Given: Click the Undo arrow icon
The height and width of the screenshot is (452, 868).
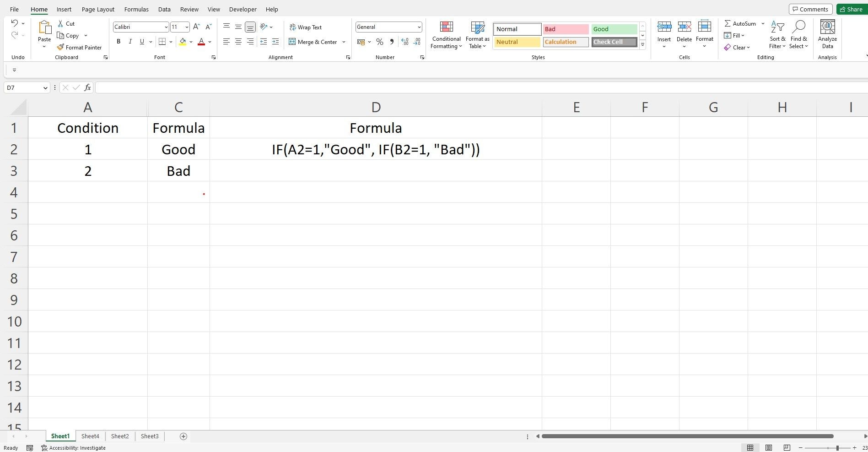Looking at the screenshot, I should [15, 23].
